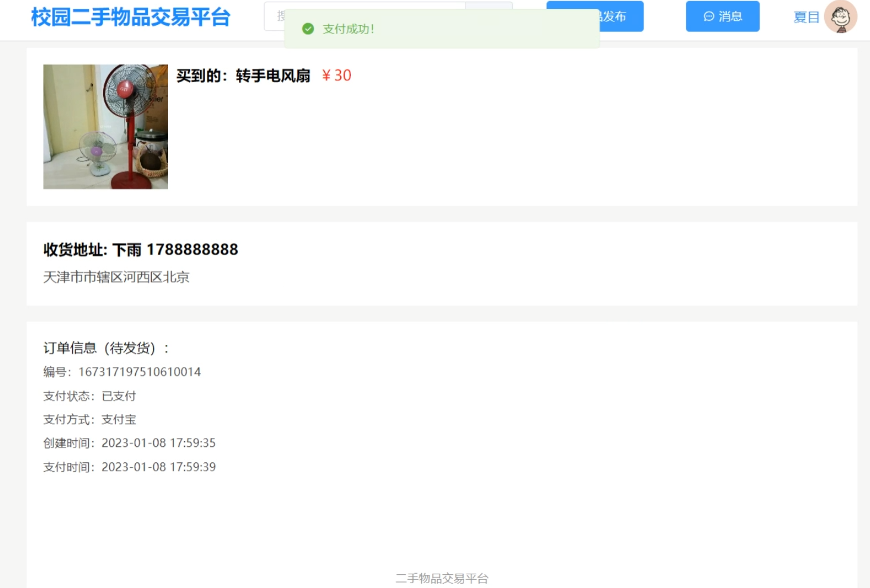Image resolution: width=870 pixels, height=588 pixels.
Task: Click the address 天津市市辖区河西区北京
Action: pos(117,277)
